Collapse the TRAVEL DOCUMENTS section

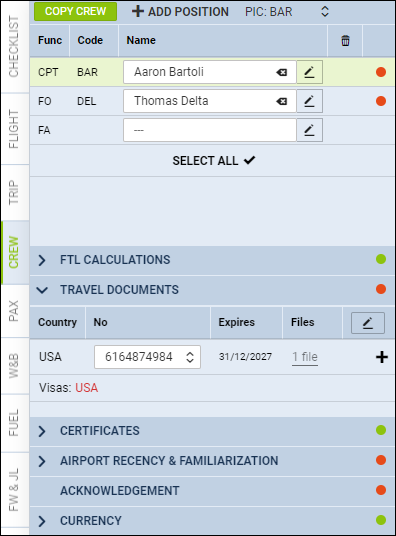(x=42, y=290)
